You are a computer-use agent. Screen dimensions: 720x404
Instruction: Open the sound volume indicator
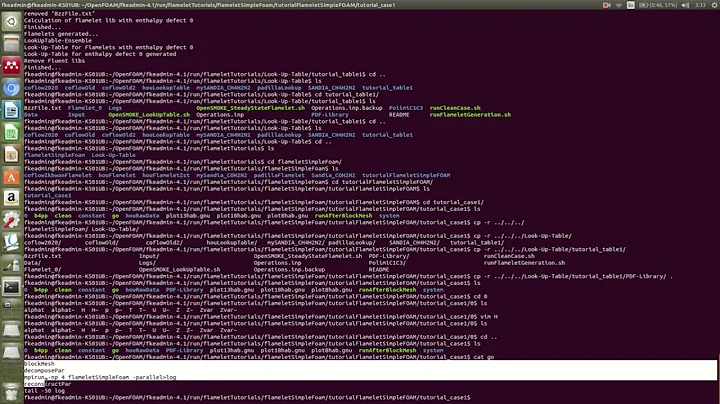(685, 5)
